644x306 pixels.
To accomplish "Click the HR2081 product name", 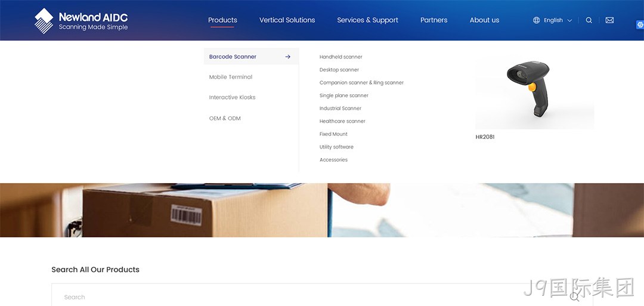I will pos(485,137).
